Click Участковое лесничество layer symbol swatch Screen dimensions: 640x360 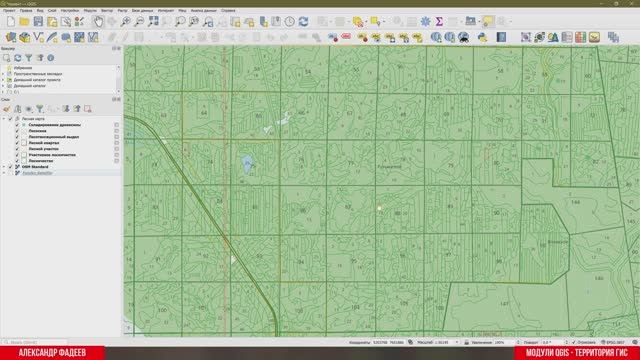click(24, 155)
